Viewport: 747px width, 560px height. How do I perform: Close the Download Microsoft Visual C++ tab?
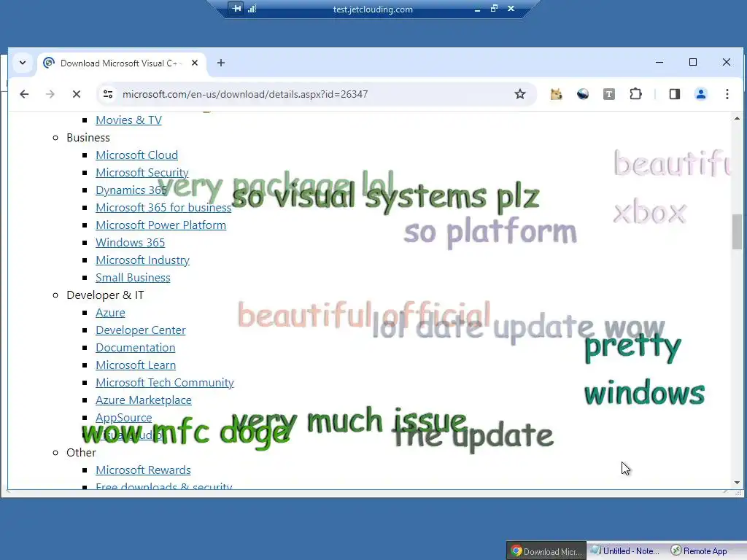[195, 63]
